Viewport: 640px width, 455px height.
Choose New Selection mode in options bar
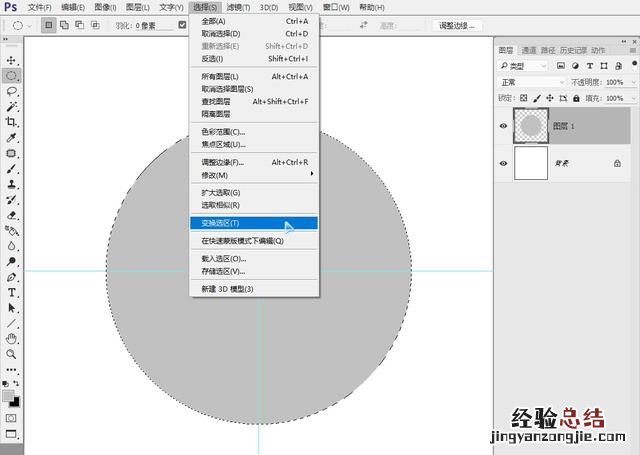49,25
